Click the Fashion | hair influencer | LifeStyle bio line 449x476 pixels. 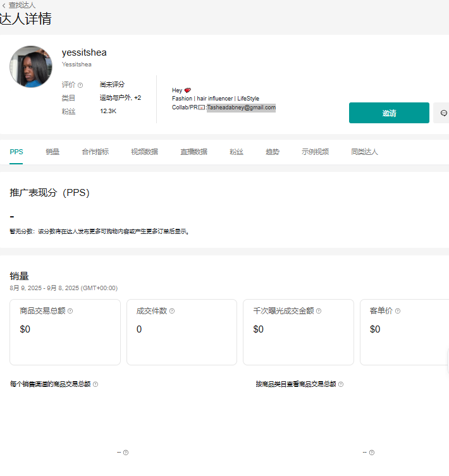(216, 99)
